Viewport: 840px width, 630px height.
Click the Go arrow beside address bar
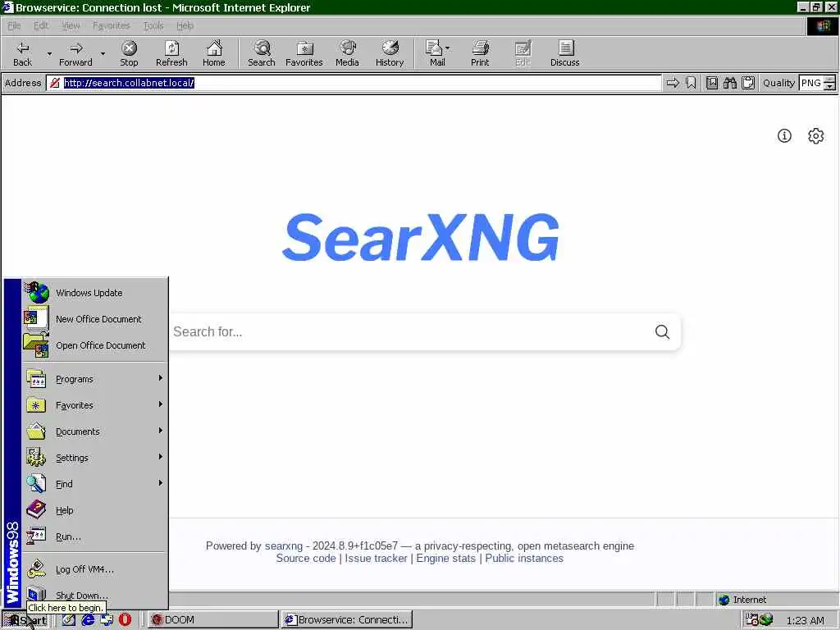673,83
